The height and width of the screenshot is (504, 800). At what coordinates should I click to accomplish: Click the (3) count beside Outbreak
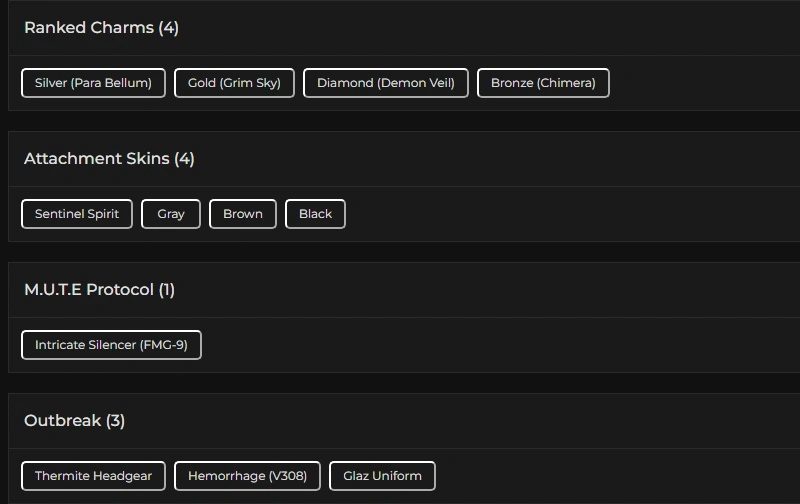[115, 421]
